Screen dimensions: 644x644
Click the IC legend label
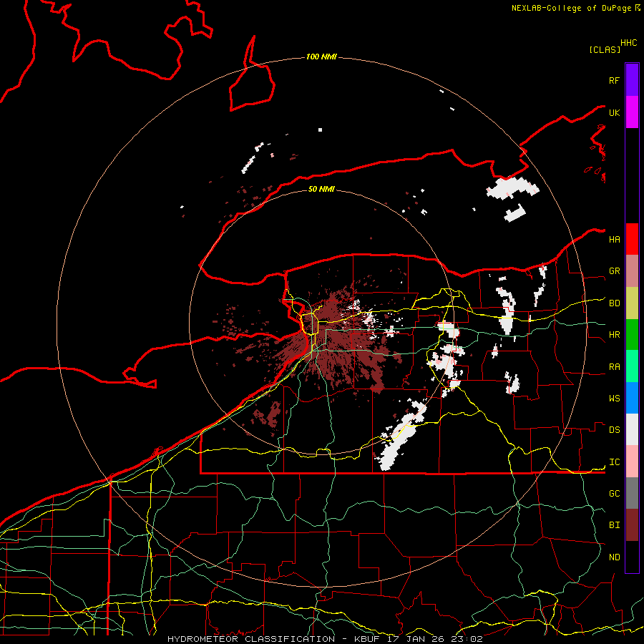coord(614,462)
